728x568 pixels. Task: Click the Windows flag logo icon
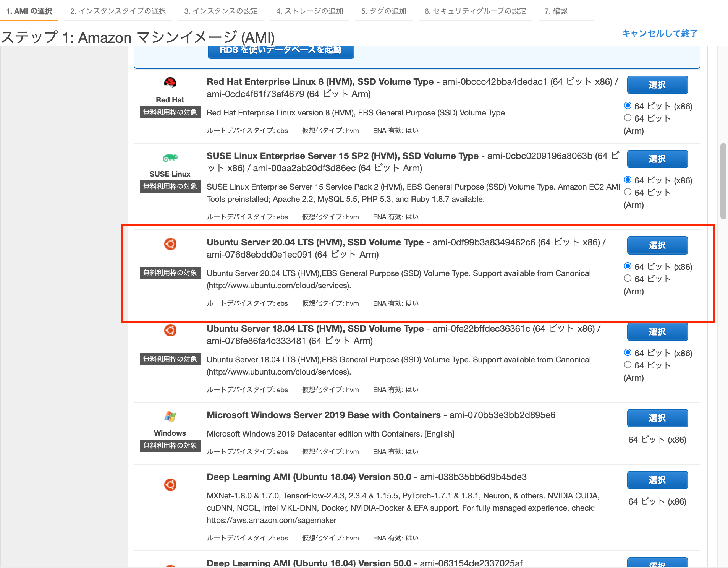click(x=170, y=416)
